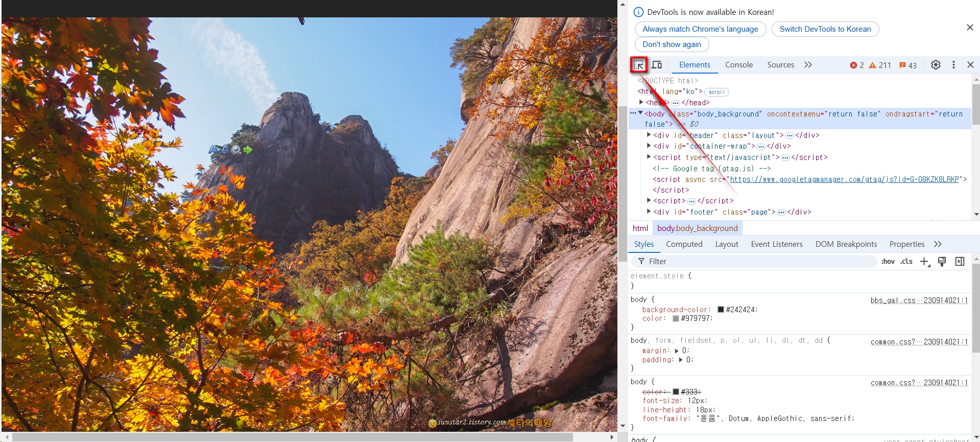Dismiss the Korean language notification bar
The image size is (980, 442).
(x=970, y=28)
